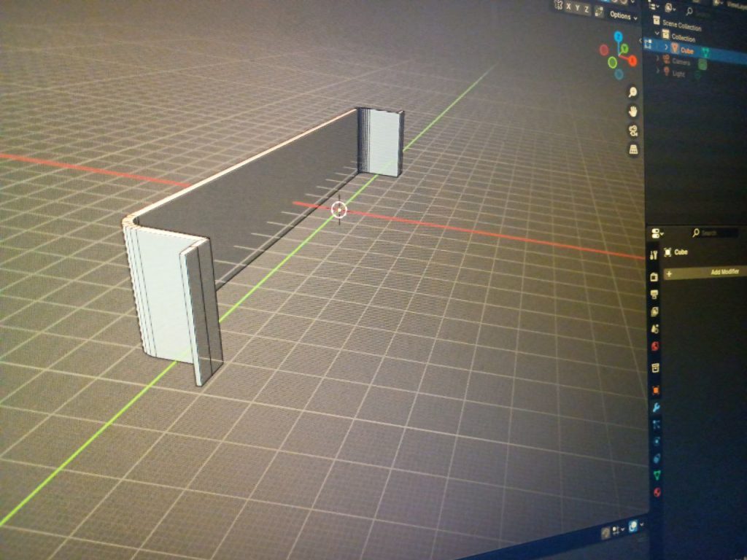747x560 pixels.
Task: Click the edit mode icon left of Cube row
Action: point(648,44)
